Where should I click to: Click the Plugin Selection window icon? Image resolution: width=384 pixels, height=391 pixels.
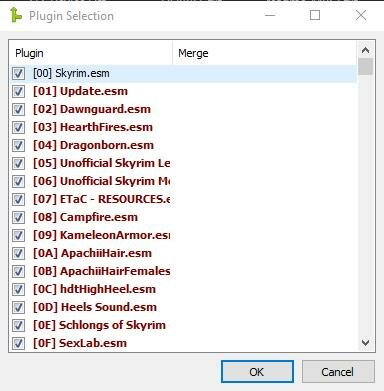[16, 15]
